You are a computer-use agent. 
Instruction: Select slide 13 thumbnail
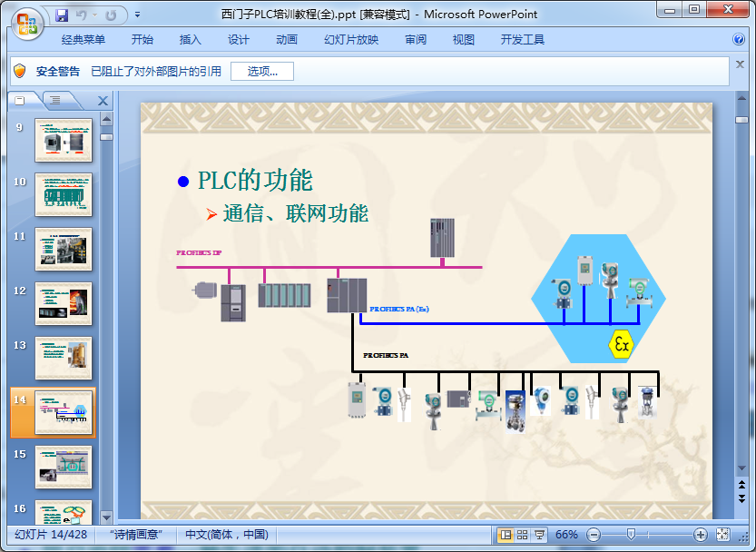[x=64, y=359]
